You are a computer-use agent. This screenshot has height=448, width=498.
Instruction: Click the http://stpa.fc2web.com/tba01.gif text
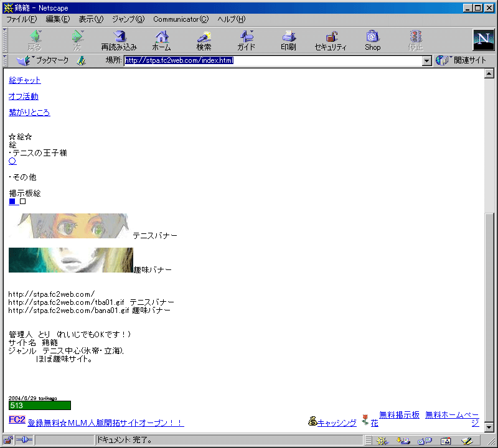[x=66, y=302]
